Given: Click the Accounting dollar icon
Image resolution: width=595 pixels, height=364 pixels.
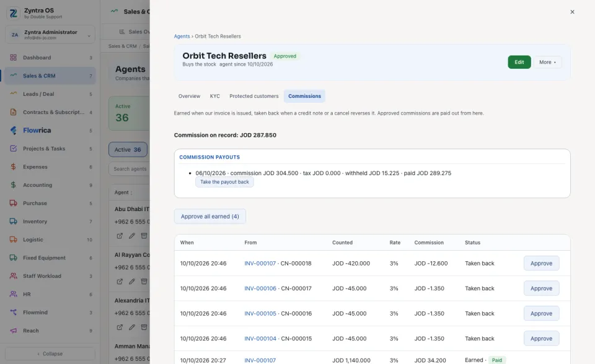Looking at the screenshot, I should click(13, 185).
